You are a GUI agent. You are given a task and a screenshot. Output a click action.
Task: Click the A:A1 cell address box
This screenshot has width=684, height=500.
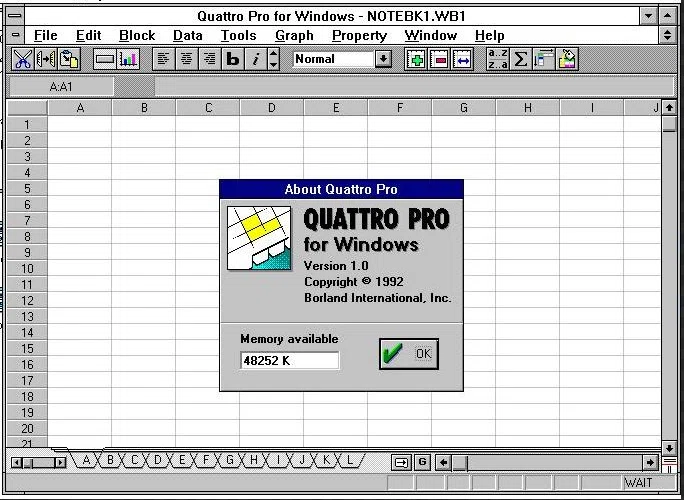61,87
